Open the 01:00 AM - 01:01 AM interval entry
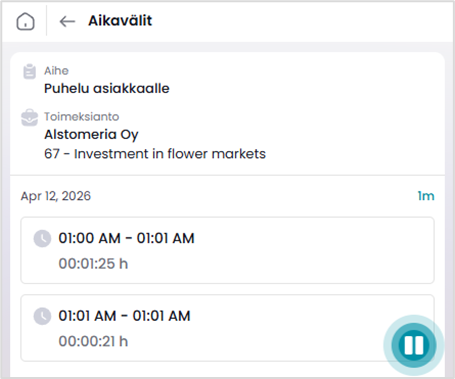 [227, 250]
